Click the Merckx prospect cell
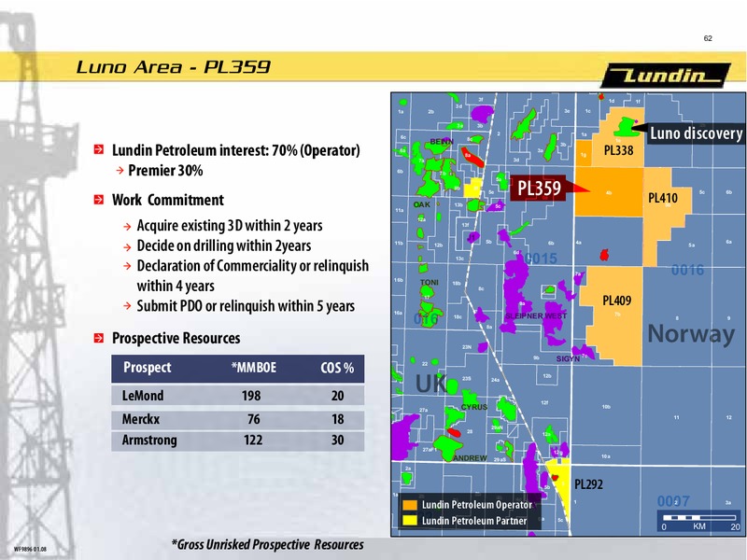The width and height of the screenshot is (747, 560). 141,419
